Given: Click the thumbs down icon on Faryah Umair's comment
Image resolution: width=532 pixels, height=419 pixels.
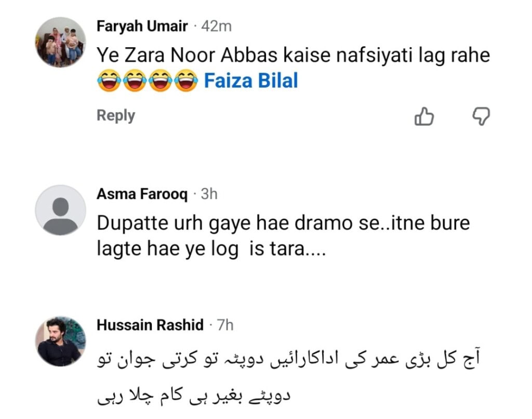Looking at the screenshot, I should (482, 117).
